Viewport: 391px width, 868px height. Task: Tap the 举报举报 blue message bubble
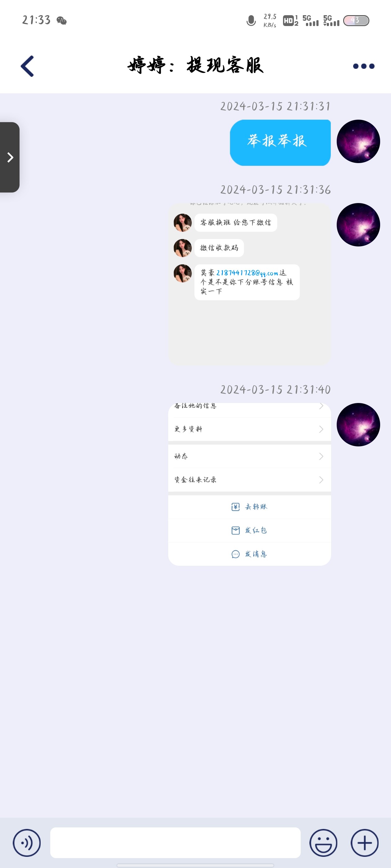[x=280, y=143]
